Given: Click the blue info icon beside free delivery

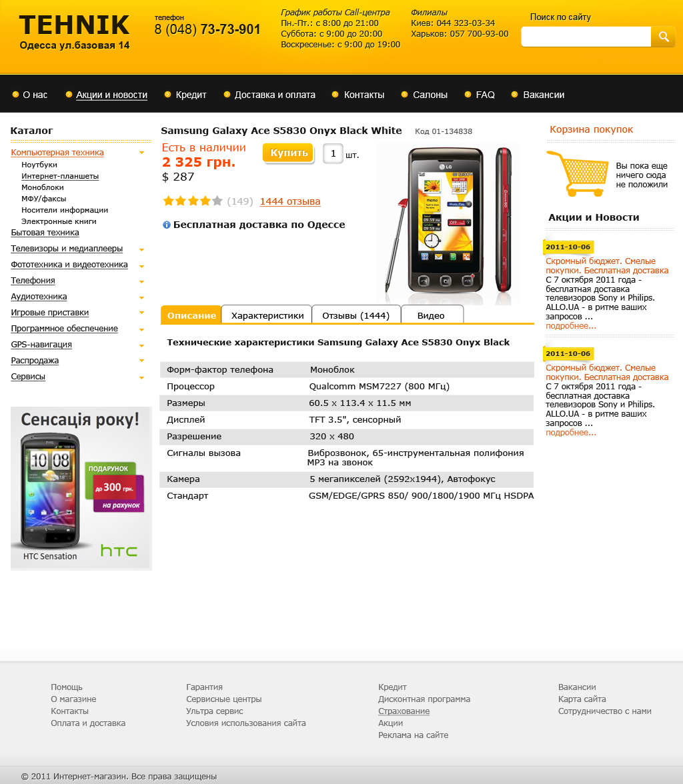Looking at the screenshot, I should 167,225.
